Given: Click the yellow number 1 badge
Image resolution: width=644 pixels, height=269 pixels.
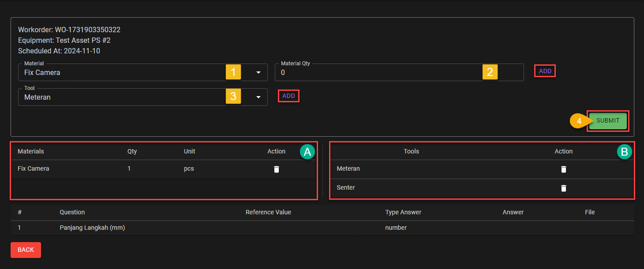Looking at the screenshot, I should pos(233,72).
